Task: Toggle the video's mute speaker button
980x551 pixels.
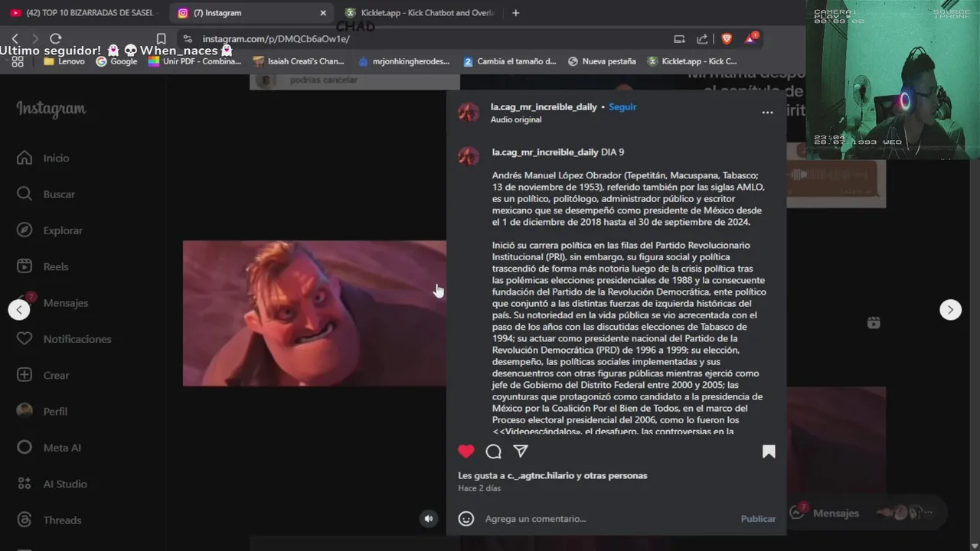Action: pos(429,518)
